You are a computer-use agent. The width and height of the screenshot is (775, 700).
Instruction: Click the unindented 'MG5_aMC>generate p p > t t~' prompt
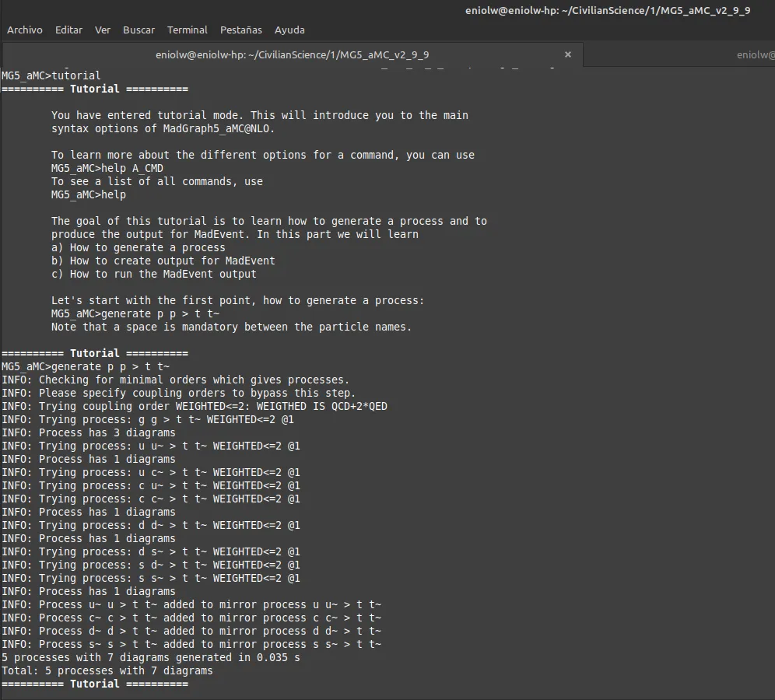(x=86, y=366)
